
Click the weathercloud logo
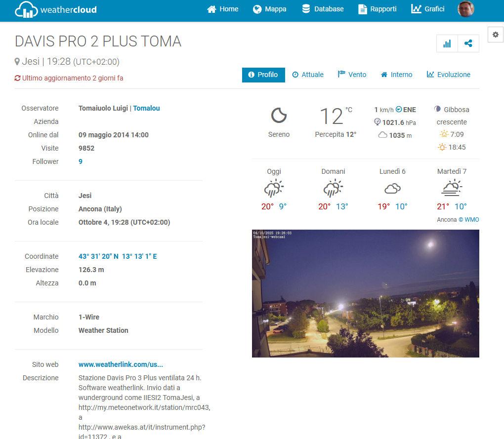pyautogui.click(x=55, y=10)
